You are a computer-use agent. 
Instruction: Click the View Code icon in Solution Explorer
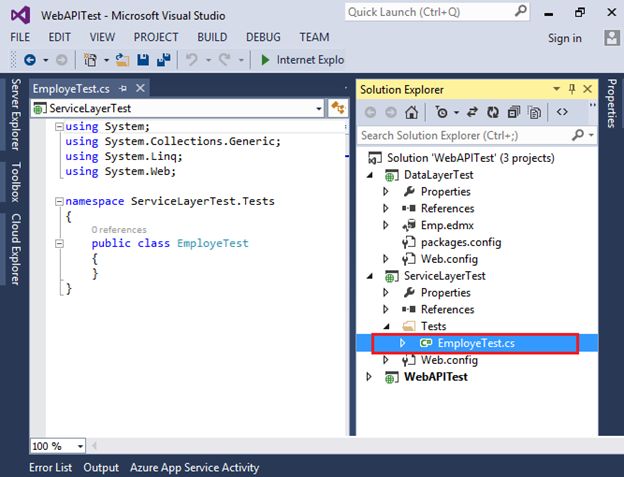click(x=562, y=113)
